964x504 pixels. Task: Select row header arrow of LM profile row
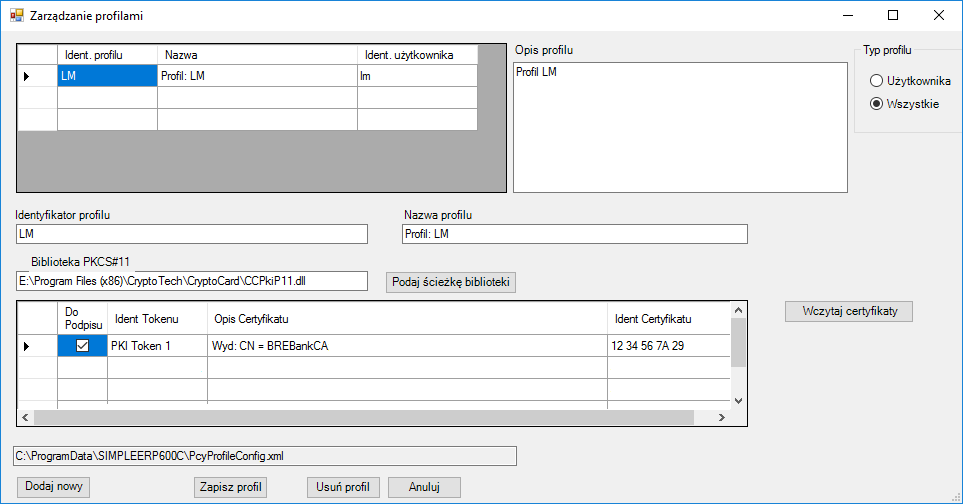click(x=38, y=76)
